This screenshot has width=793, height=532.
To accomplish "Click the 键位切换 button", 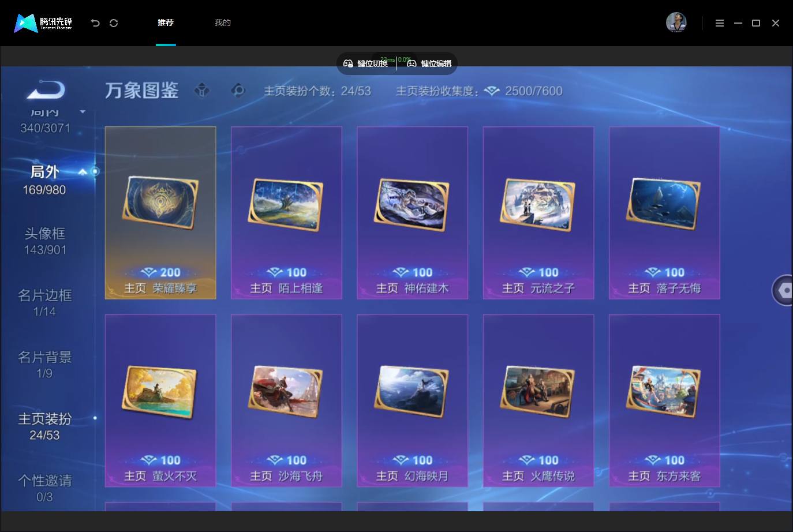I will (x=365, y=63).
